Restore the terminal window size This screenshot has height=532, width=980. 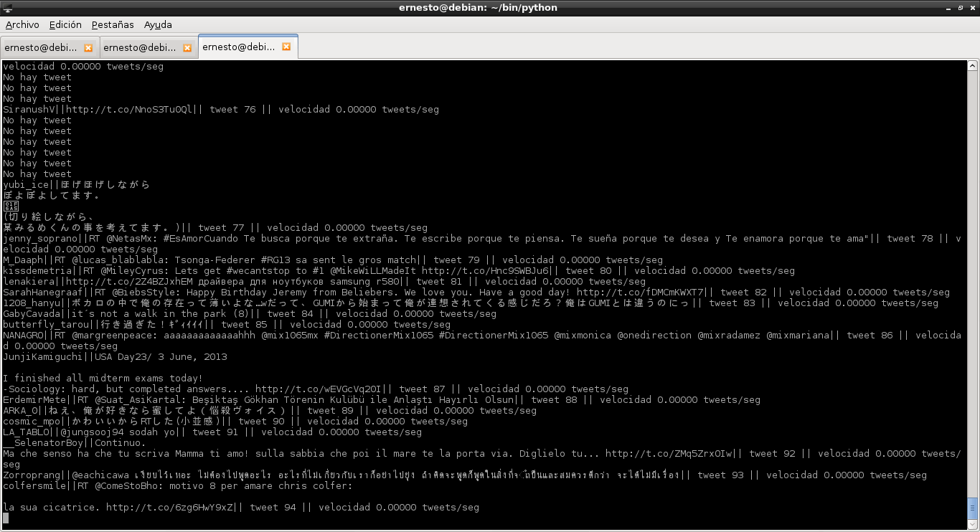tap(960, 7)
